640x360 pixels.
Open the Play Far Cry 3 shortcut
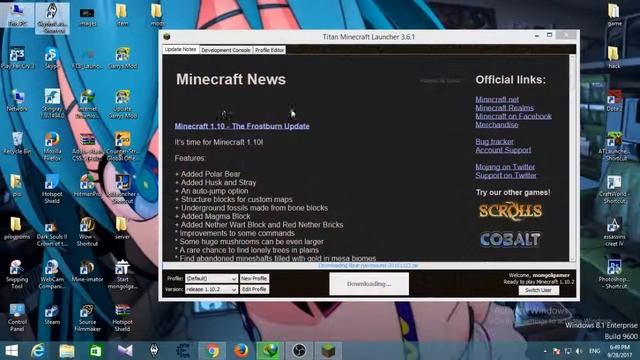[x=17, y=58]
